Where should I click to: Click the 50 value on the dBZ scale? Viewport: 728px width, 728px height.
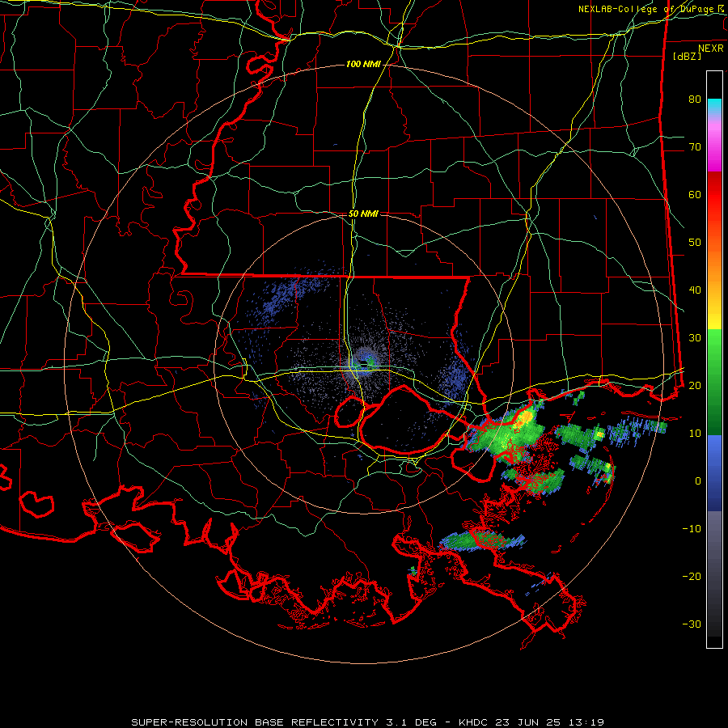click(x=695, y=243)
